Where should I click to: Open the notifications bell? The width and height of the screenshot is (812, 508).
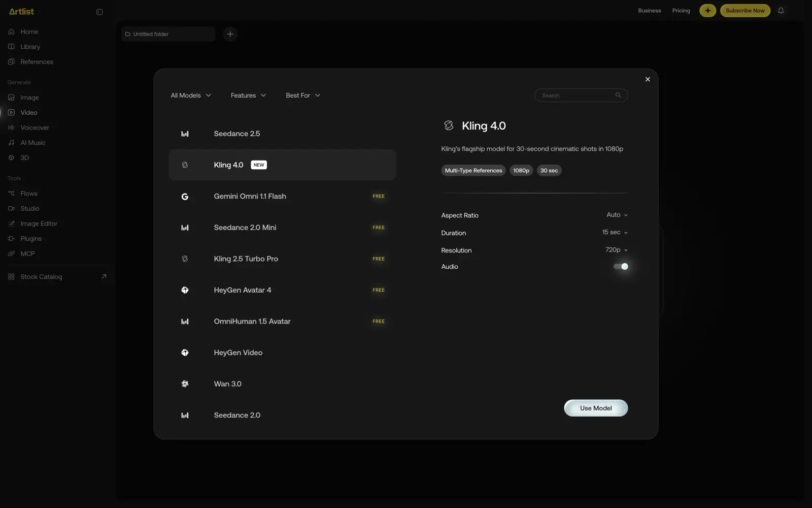781,11
